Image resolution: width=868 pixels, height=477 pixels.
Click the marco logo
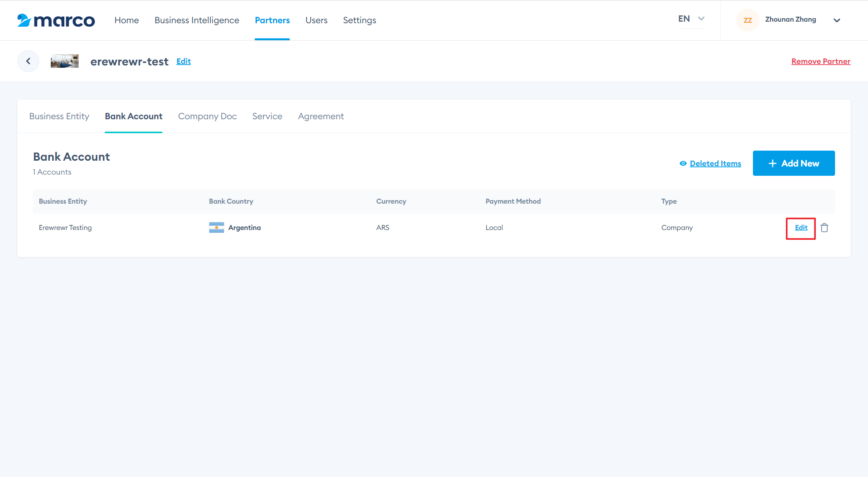(x=56, y=20)
